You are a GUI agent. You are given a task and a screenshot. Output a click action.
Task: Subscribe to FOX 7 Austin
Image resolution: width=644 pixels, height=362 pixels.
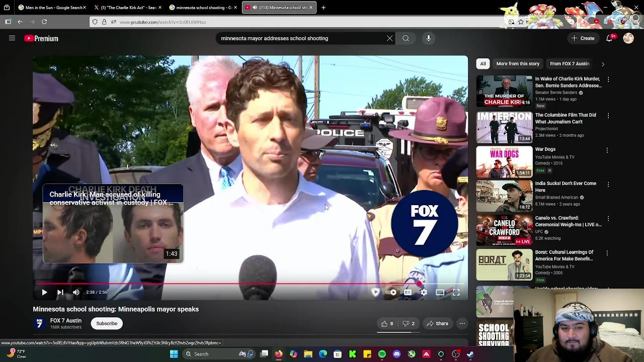pos(107,323)
